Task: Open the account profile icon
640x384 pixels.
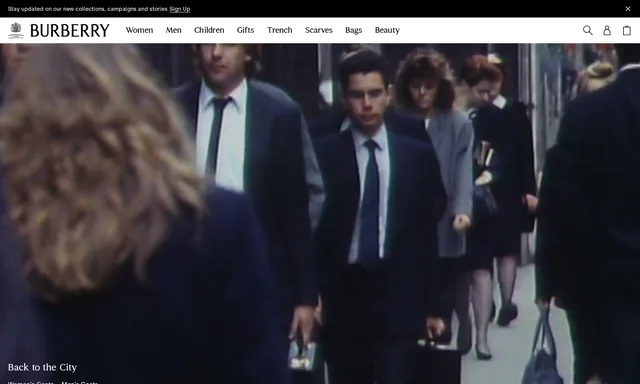Action: [x=607, y=30]
